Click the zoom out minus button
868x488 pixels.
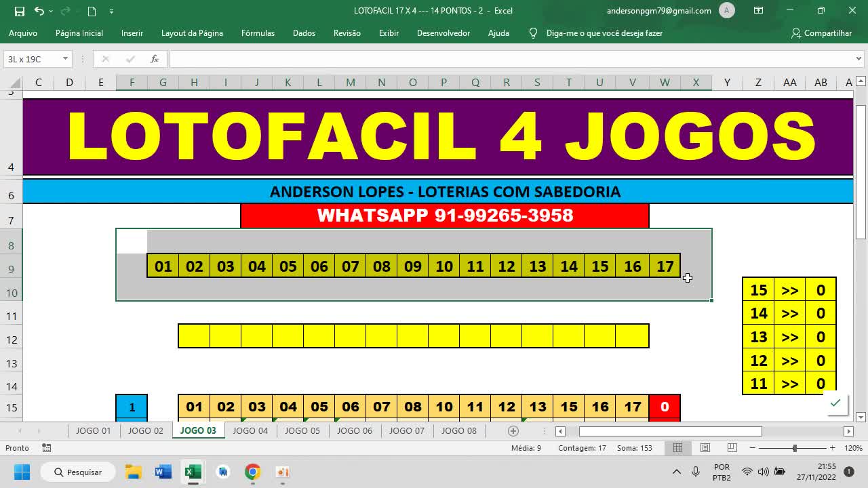753,448
